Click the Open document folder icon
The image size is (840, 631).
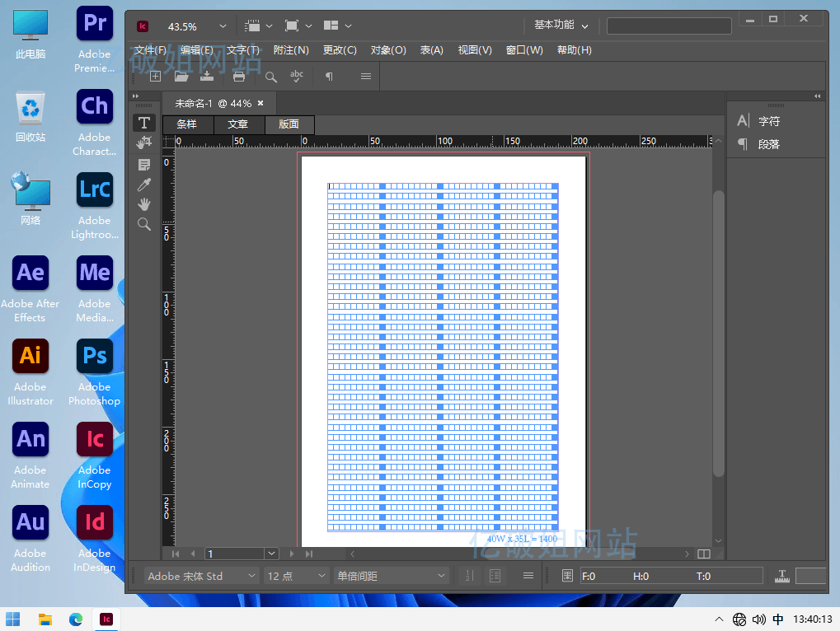pyautogui.click(x=181, y=77)
